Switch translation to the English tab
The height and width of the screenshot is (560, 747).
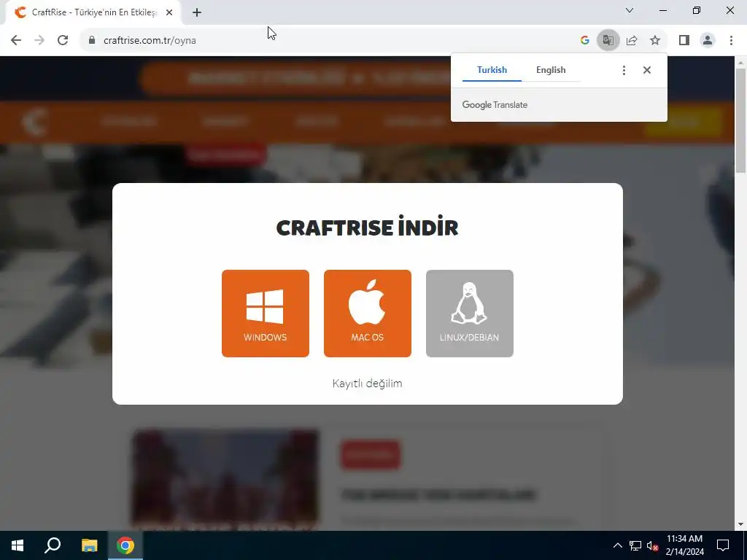pos(551,70)
